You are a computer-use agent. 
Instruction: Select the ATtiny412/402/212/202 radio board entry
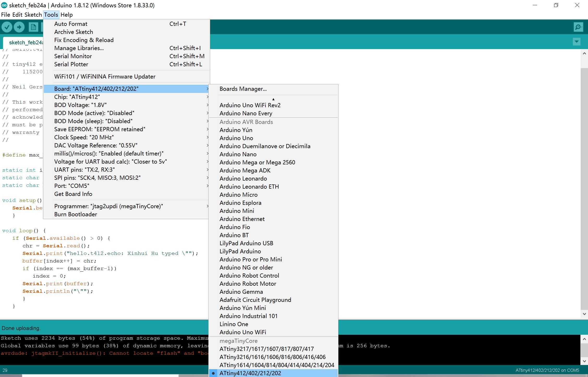pos(273,373)
